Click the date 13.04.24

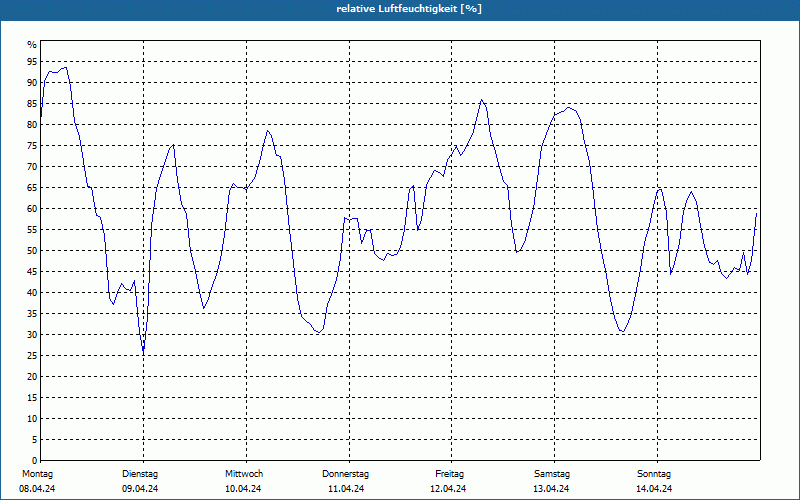(x=551, y=489)
